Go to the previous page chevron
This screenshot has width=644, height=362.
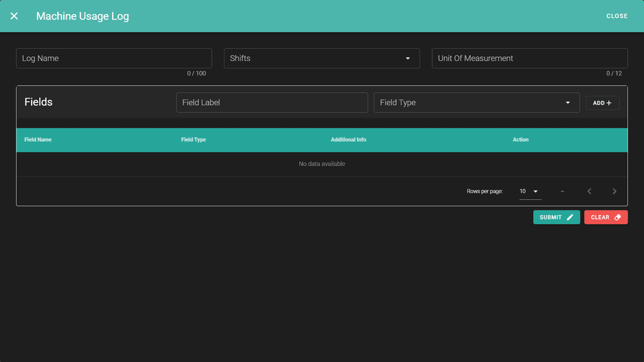[x=589, y=191]
